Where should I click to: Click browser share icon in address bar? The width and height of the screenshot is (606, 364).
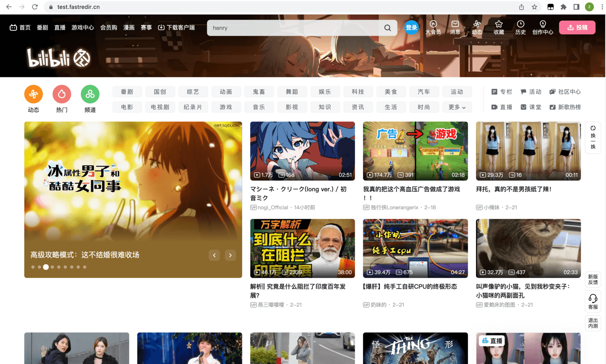tap(522, 7)
